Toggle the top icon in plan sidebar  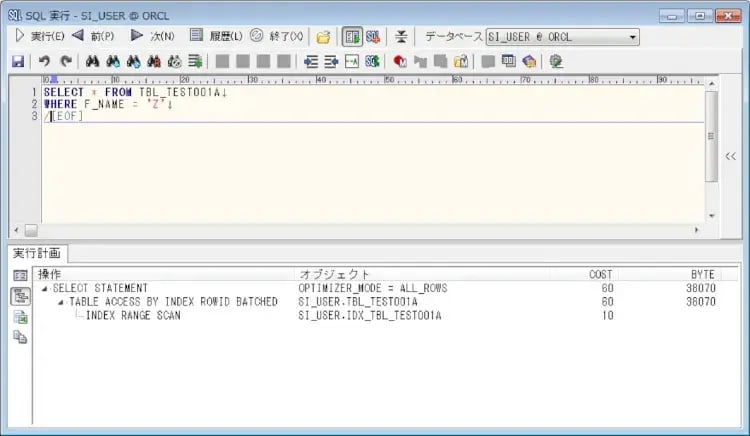20,275
